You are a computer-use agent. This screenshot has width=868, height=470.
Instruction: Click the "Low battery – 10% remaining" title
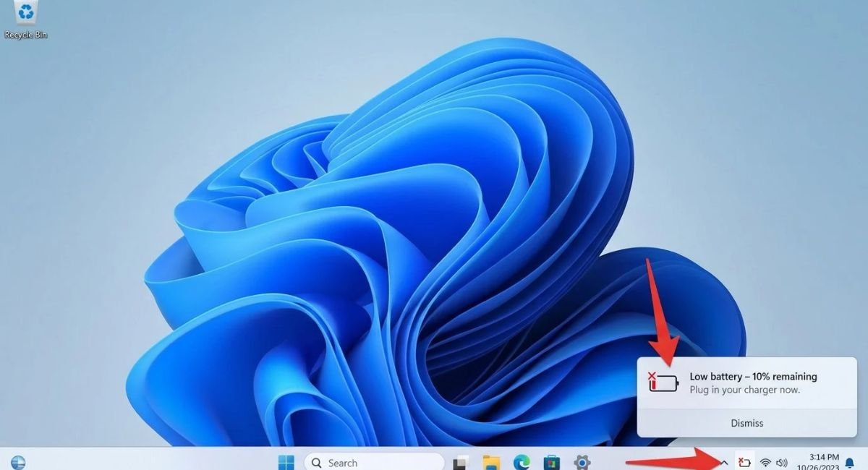753,377
